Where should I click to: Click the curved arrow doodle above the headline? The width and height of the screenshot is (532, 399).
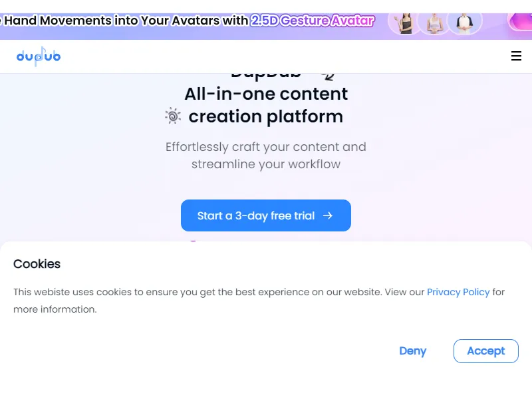[328, 76]
